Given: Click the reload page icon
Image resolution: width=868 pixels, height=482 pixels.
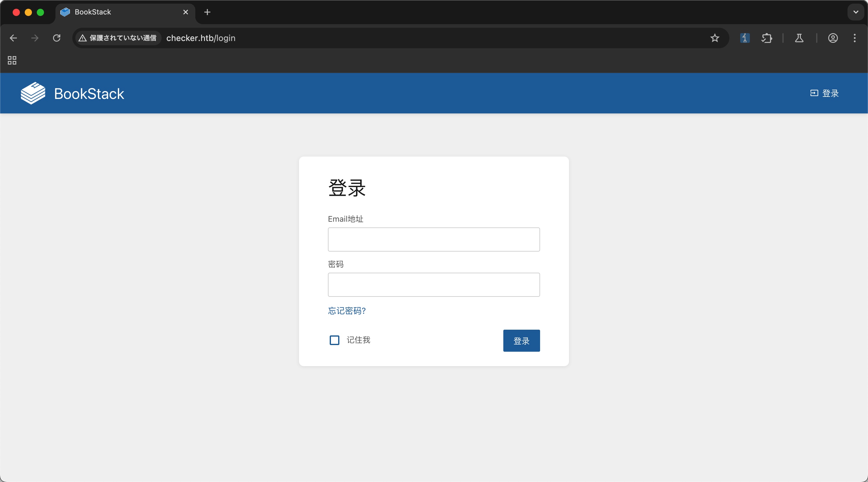Looking at the screenshot, I should [57, 38].
